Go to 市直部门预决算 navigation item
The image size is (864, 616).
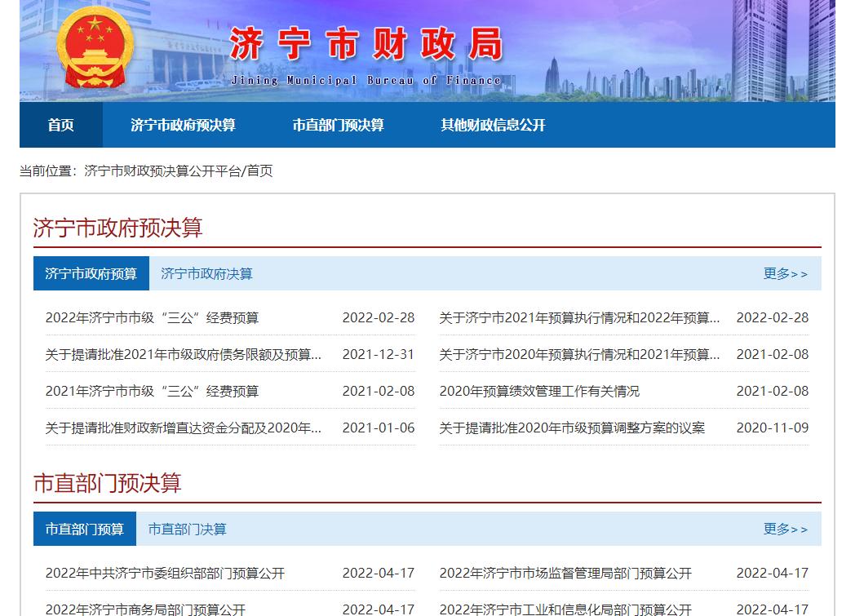click(338, 125)
